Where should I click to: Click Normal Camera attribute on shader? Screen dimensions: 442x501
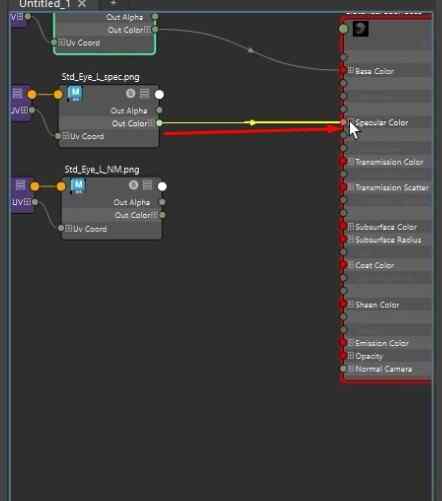click(384, 369)
